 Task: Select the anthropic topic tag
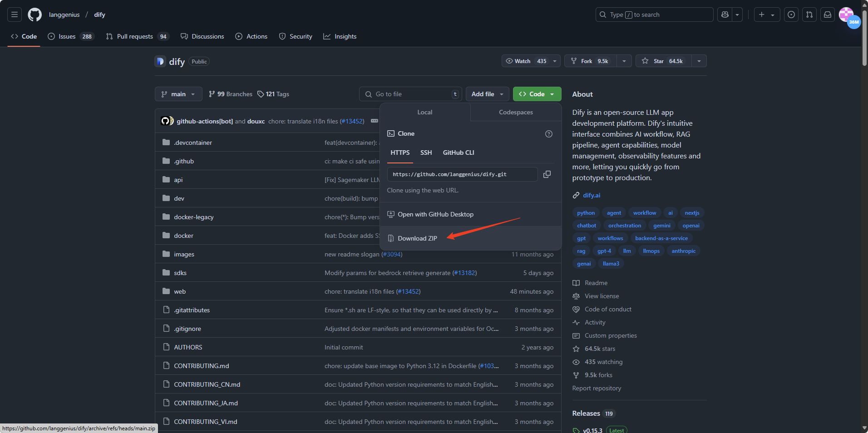[683, 251]
